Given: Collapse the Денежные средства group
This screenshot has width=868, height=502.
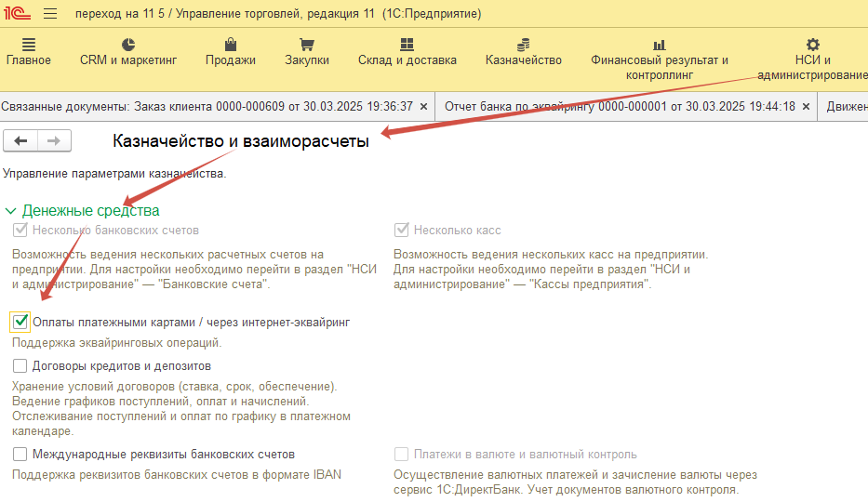Looking at the screenshot, I should (10, 211).
